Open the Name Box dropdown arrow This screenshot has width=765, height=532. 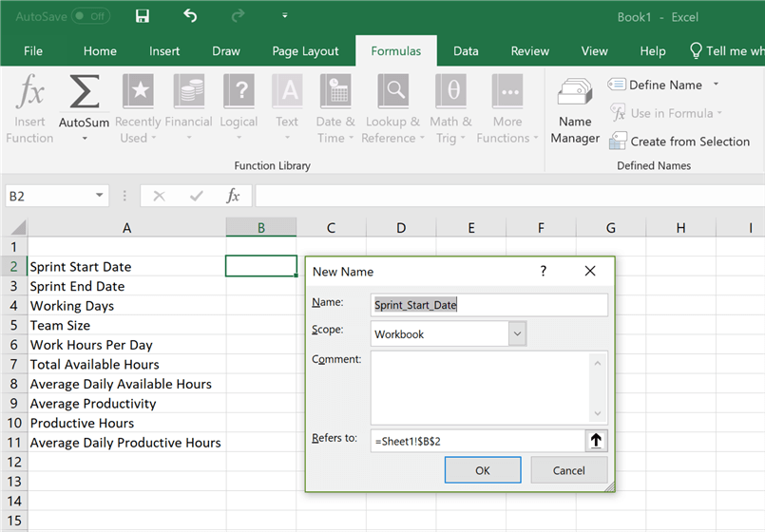[101, 196]
